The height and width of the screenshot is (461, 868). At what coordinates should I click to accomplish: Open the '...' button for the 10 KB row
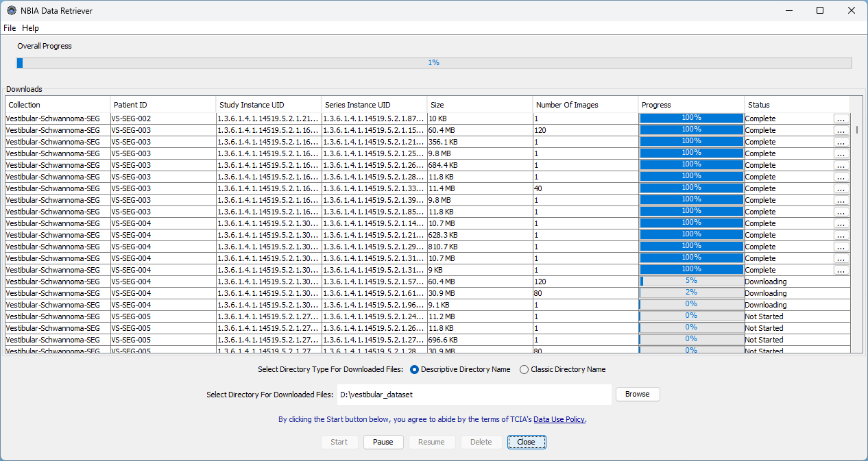841,119
